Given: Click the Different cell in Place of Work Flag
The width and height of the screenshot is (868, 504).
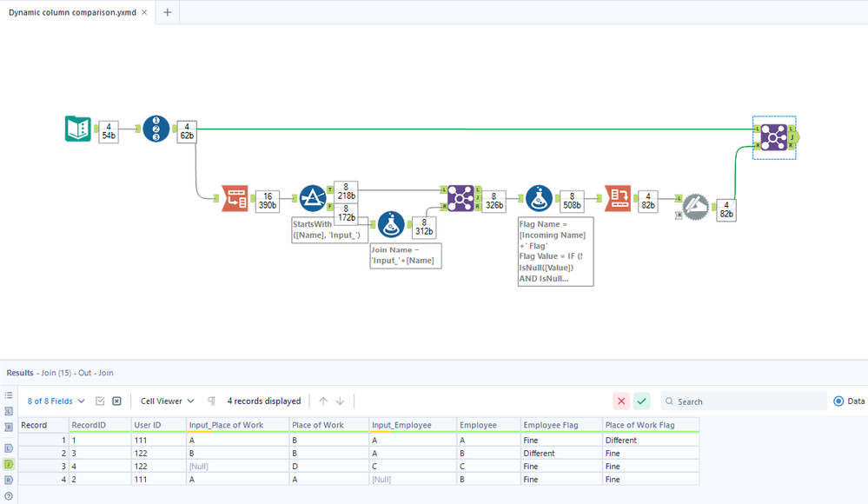Looking at the screenshot, I should coord(651,441).
